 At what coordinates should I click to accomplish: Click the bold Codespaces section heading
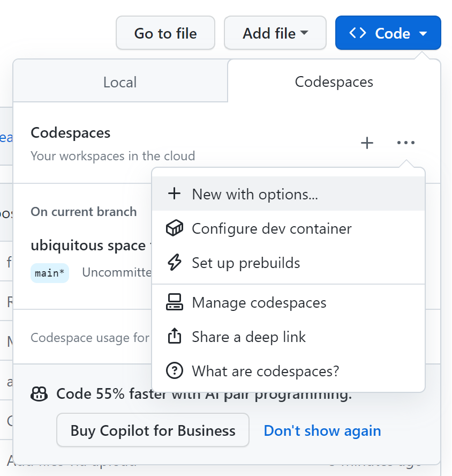(70, 133)
